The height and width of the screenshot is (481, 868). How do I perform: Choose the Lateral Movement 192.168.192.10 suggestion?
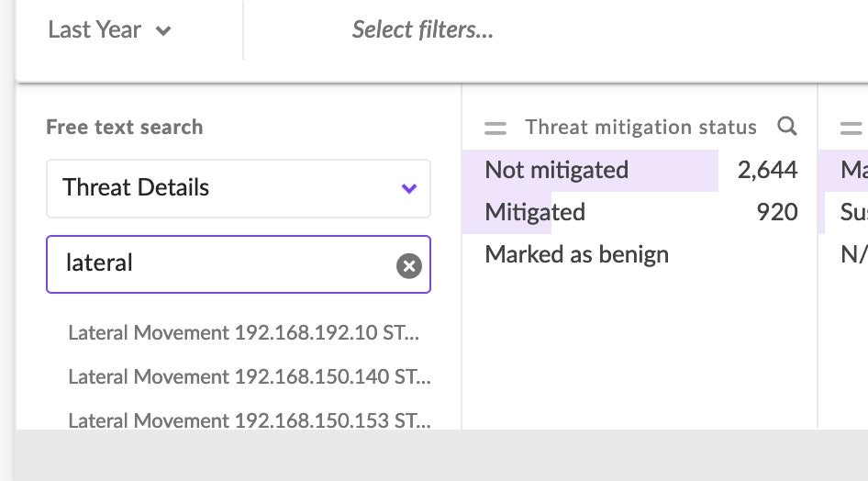point(243,332)
